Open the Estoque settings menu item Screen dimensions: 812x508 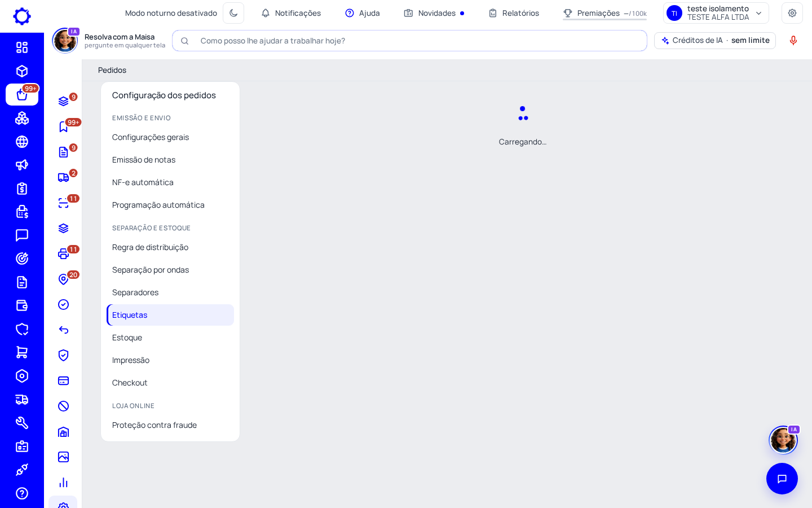tap(170, 338)
